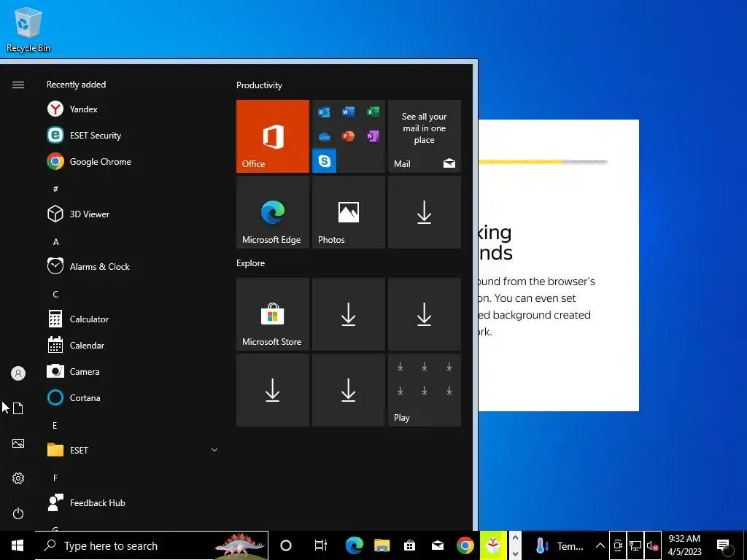Open the weather temperature widget on the taskbar
This screenshot has width=747, height=560.
[558, 545]
